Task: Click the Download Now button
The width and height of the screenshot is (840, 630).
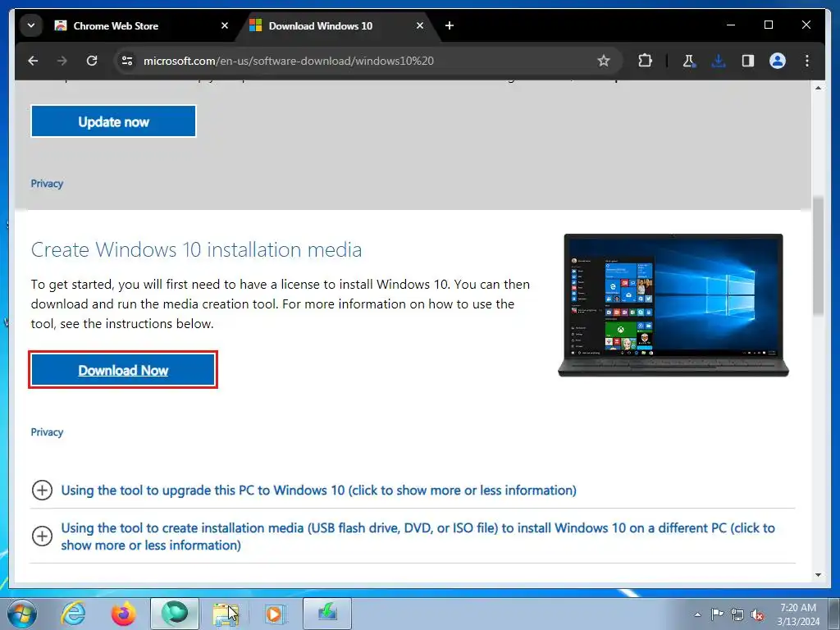Action: click(x=123, y=370)
